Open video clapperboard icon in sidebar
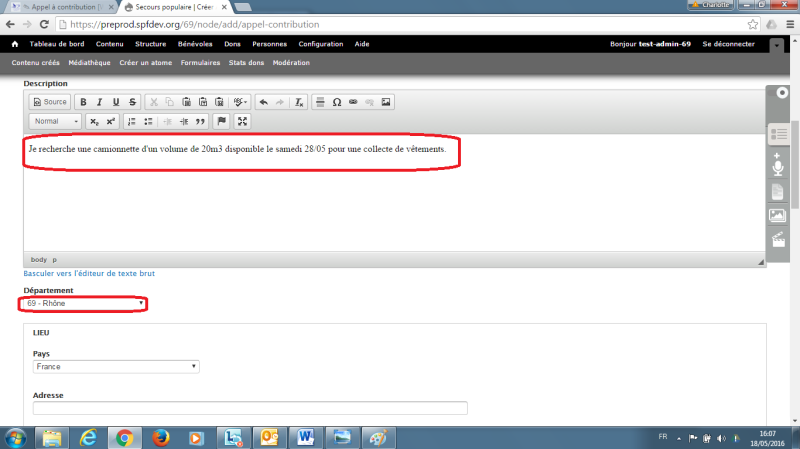Screen dimensions: 800x449 point(777,239)
